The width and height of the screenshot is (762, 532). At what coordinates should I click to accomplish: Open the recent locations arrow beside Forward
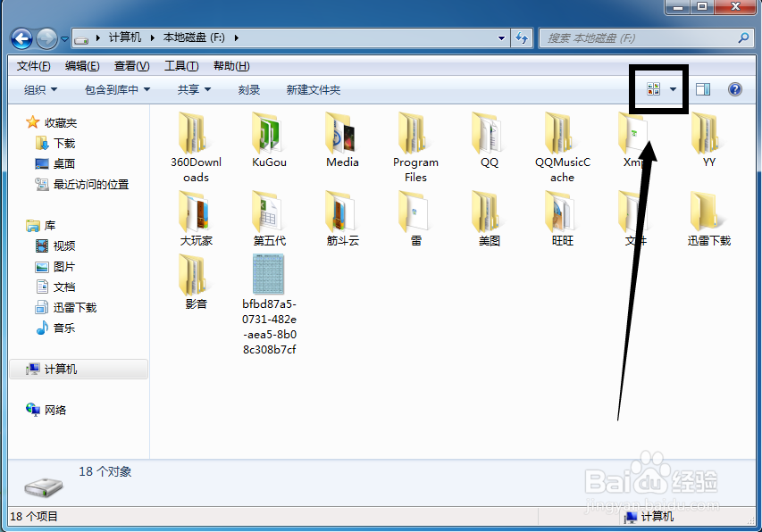coord(64,39)
